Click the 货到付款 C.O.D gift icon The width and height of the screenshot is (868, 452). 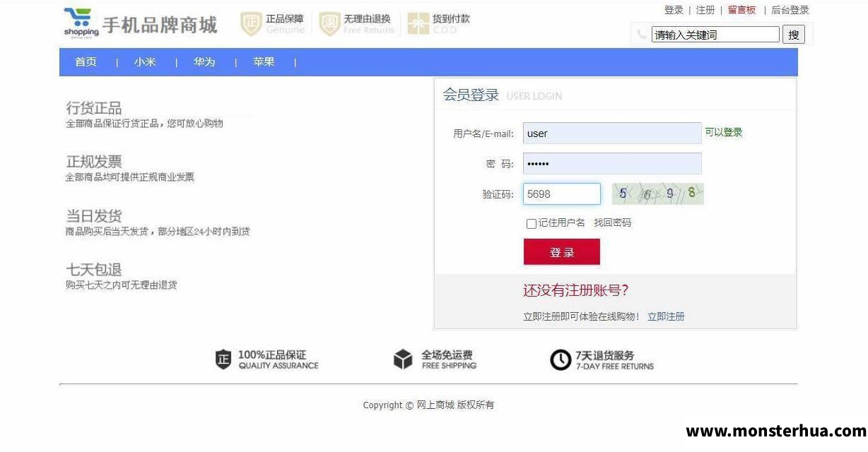click(x=418, y=24)
